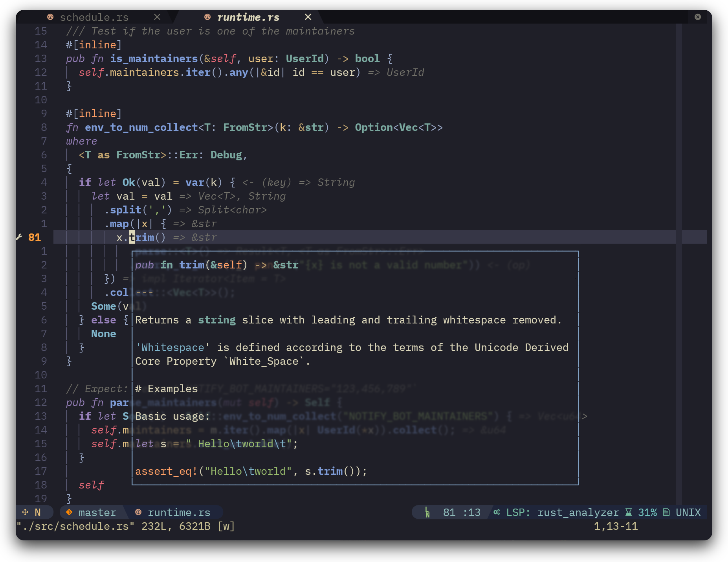Click the trim signature in hover popup
This screenshot has height=562, width=728.
click(217, 265)
